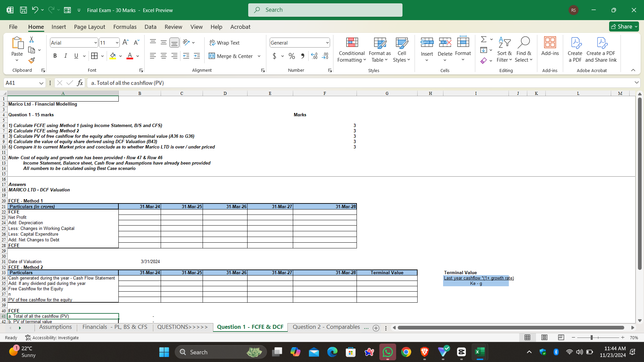Toggle Underline formatting
The image size is (644, 362).
point(76,56)
